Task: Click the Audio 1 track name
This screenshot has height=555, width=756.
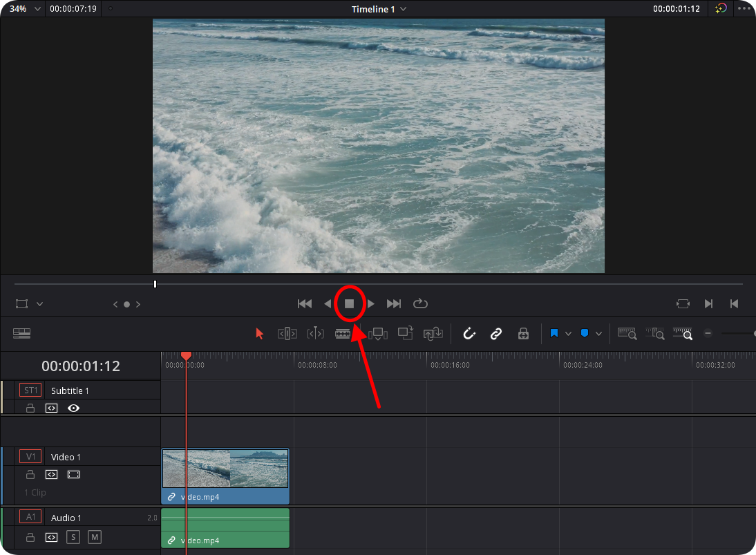Action: [66, 518]
